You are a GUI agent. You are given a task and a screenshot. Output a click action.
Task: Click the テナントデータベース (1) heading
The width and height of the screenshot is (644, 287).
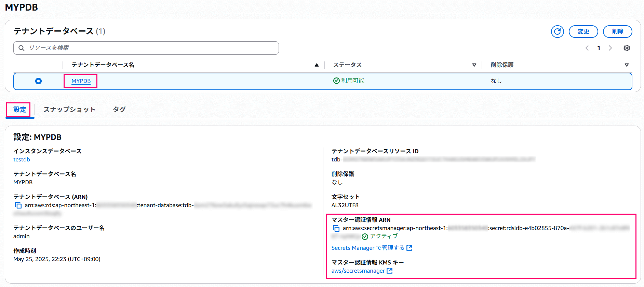pos(59,31)
